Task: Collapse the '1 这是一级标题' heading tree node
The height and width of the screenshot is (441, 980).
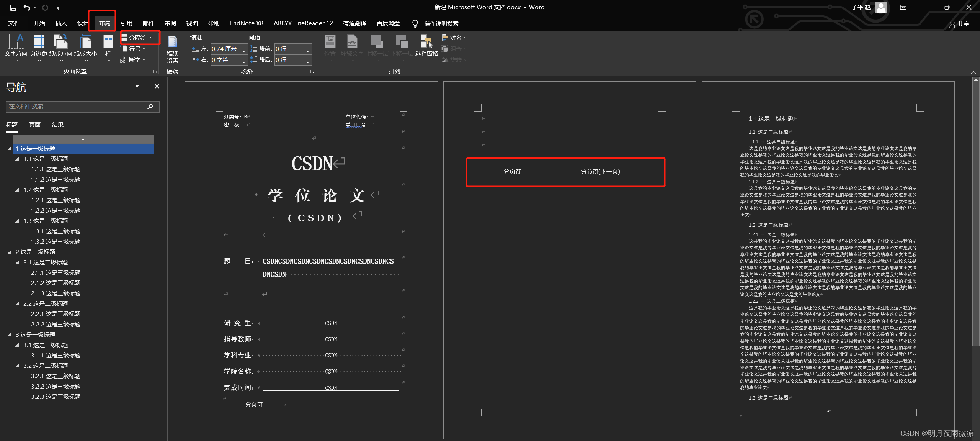Action: tap(10, 149)
